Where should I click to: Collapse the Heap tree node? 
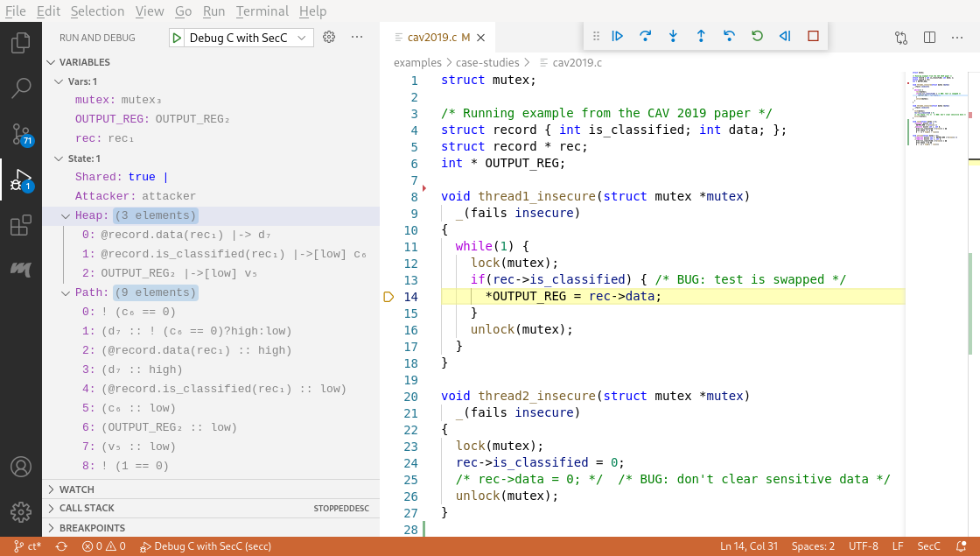pos(66,216)
